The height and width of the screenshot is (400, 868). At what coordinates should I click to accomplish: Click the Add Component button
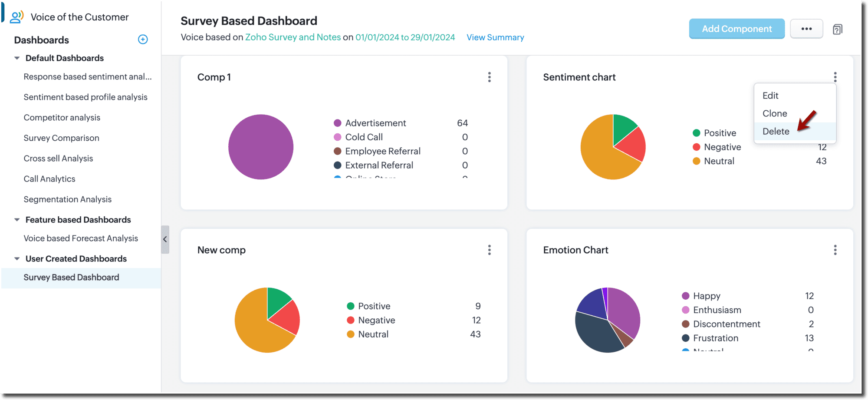[x=736, y=29]
